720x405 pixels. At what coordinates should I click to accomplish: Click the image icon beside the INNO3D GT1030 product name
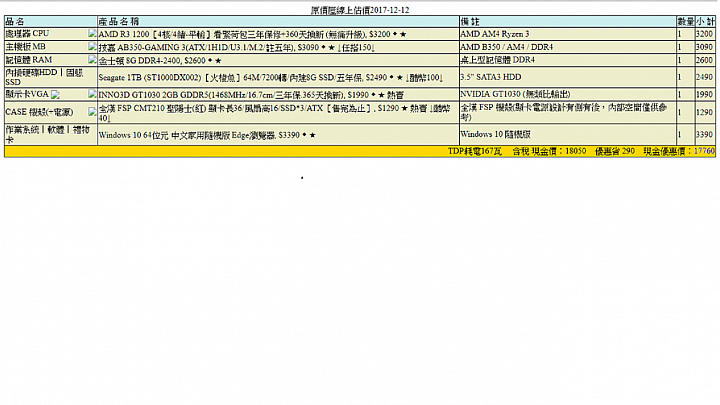pyautogui.click(x=92, y=94)
